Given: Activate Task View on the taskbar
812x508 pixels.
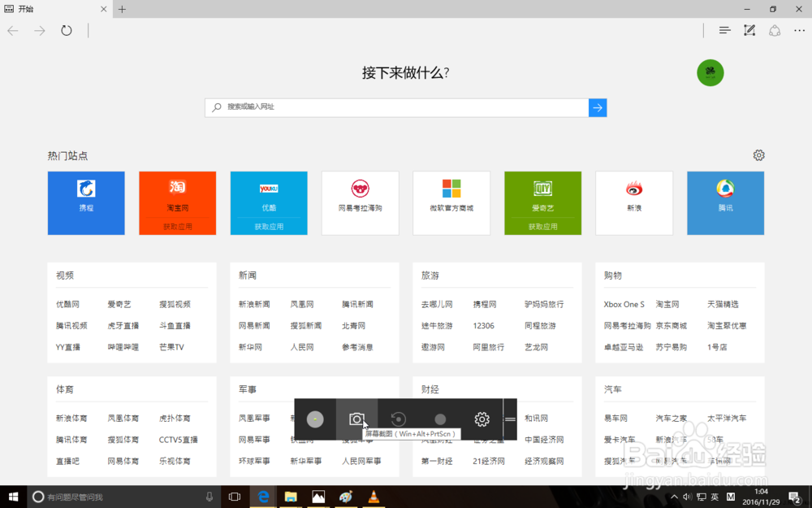Looking at the screenshot, I should tap(235, 496).
